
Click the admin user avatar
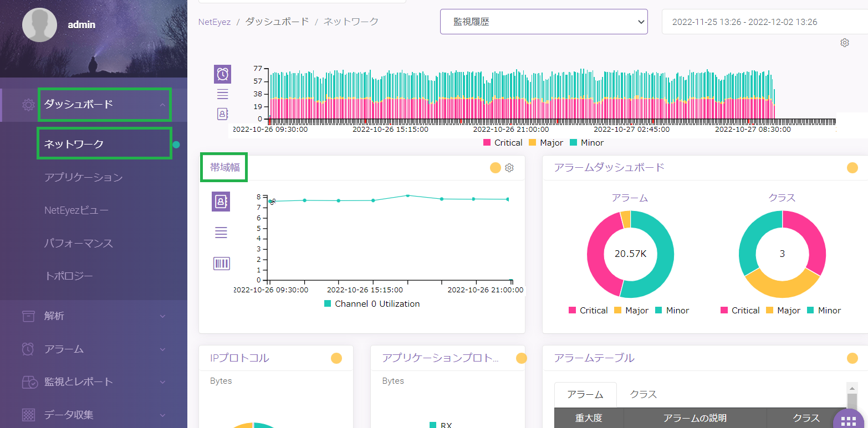click(39, 25)
